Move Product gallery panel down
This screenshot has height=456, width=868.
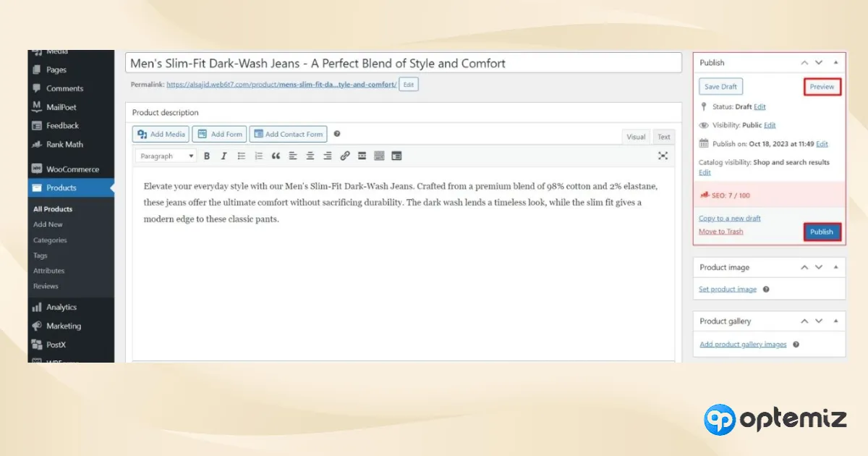(819, 321)
